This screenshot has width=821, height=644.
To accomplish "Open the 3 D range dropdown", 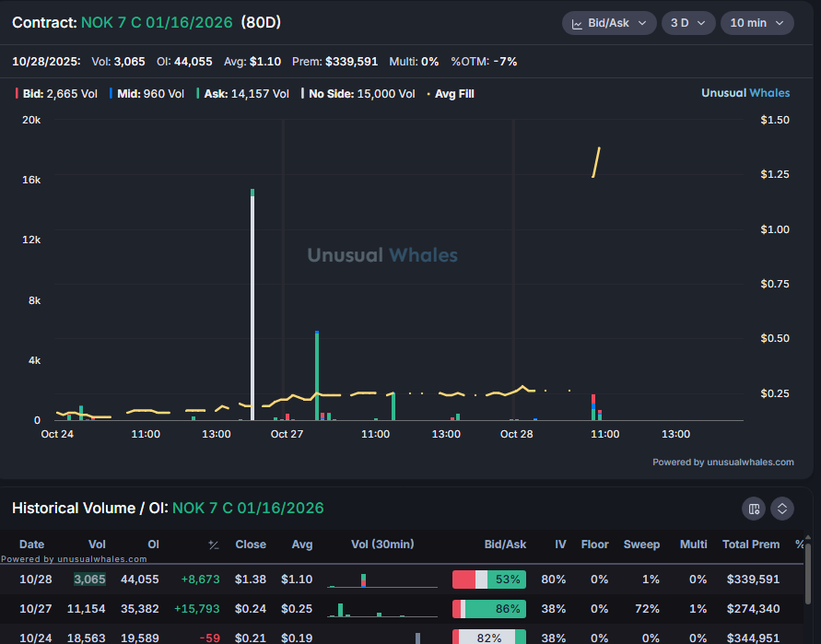I will coord(687,23).
